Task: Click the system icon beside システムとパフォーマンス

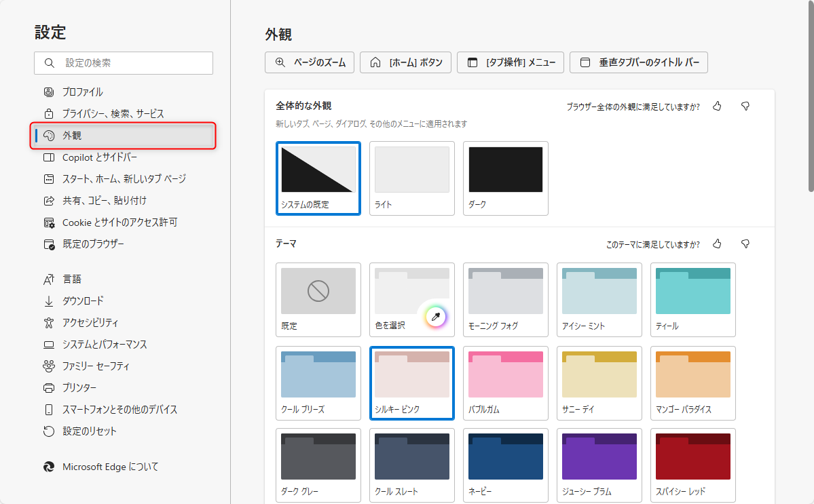Action: coord(49,345)
